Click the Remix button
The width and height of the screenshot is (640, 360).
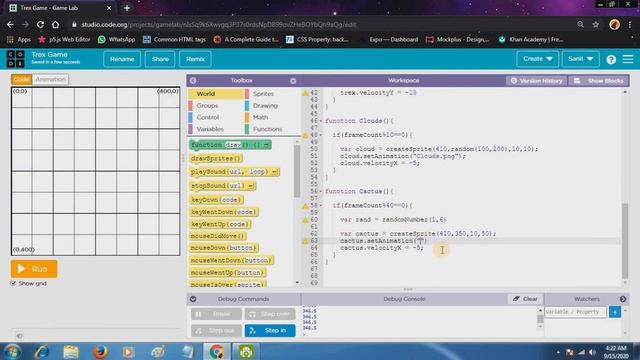(x=196, y=59)
